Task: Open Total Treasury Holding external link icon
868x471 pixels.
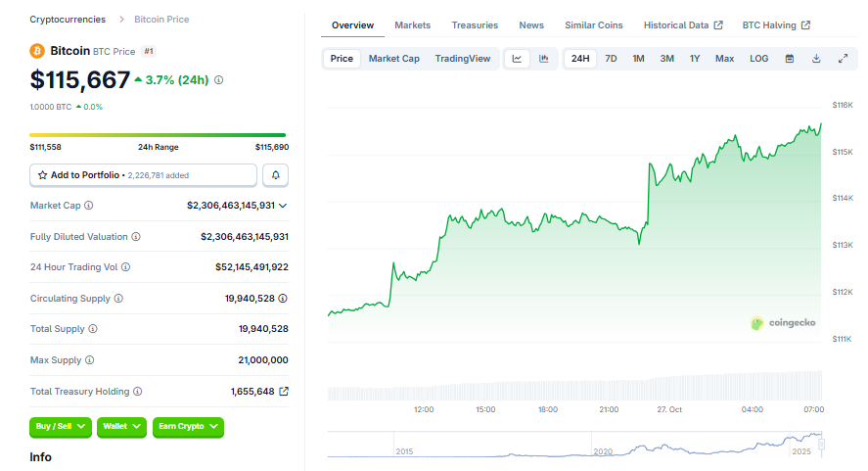Action: pyautogui.click(x=284, y=392)
